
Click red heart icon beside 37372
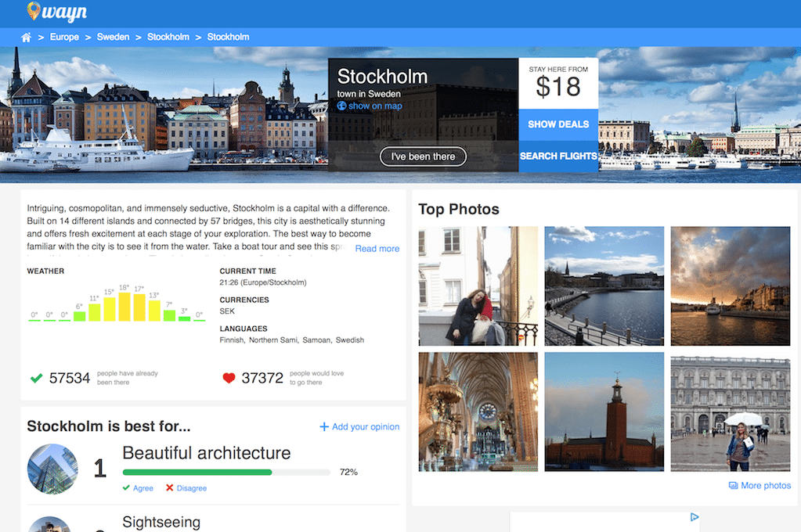pyautogui.click(x=229, y=379)
